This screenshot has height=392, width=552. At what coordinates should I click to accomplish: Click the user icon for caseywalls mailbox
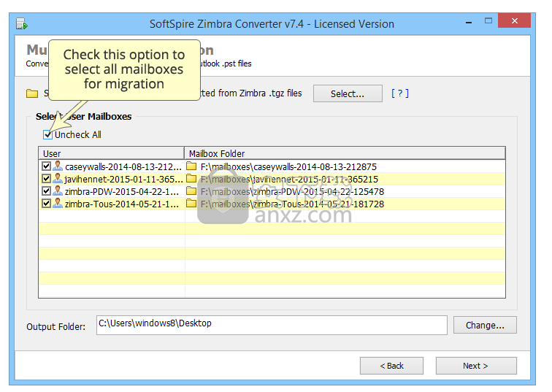58,166
